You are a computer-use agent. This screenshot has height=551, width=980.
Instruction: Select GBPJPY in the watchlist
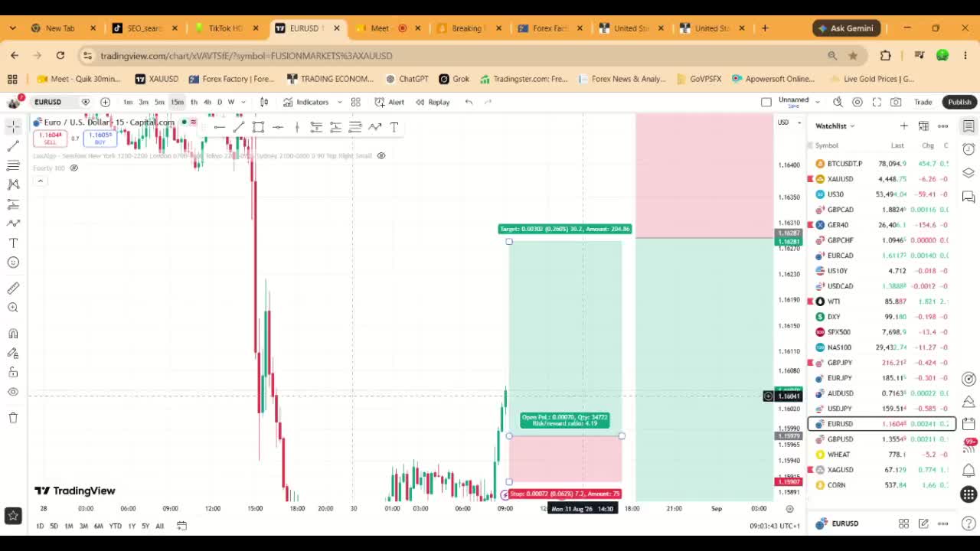tap(880, 363)
